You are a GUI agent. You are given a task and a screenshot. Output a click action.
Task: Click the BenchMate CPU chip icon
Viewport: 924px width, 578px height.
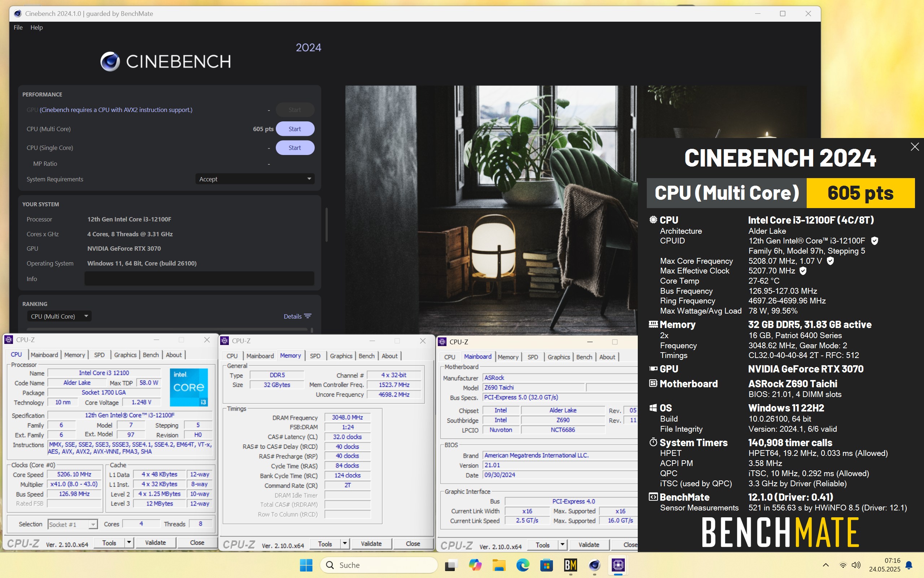pyautogui.click(x=653, y=220)
